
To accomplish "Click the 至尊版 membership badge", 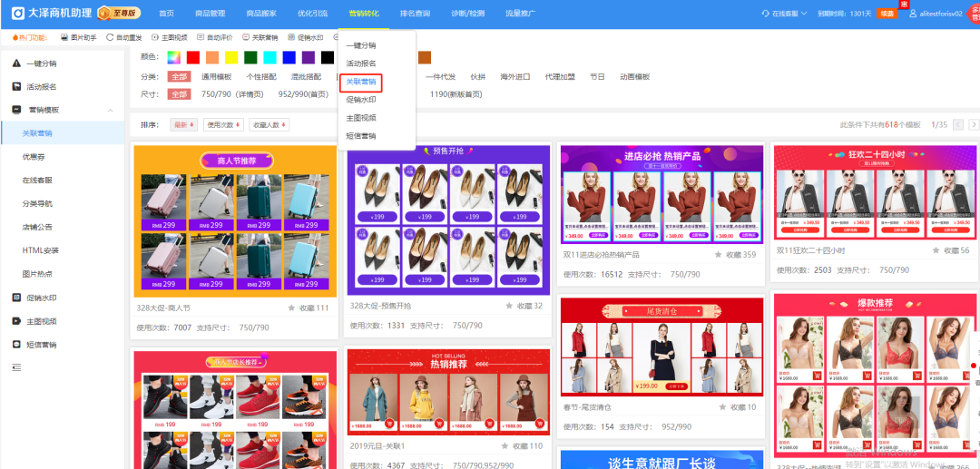I will pos(119,13).
